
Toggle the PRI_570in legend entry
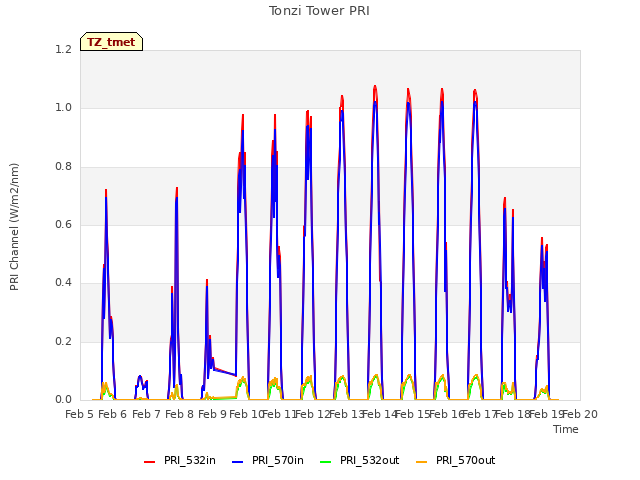268,460
